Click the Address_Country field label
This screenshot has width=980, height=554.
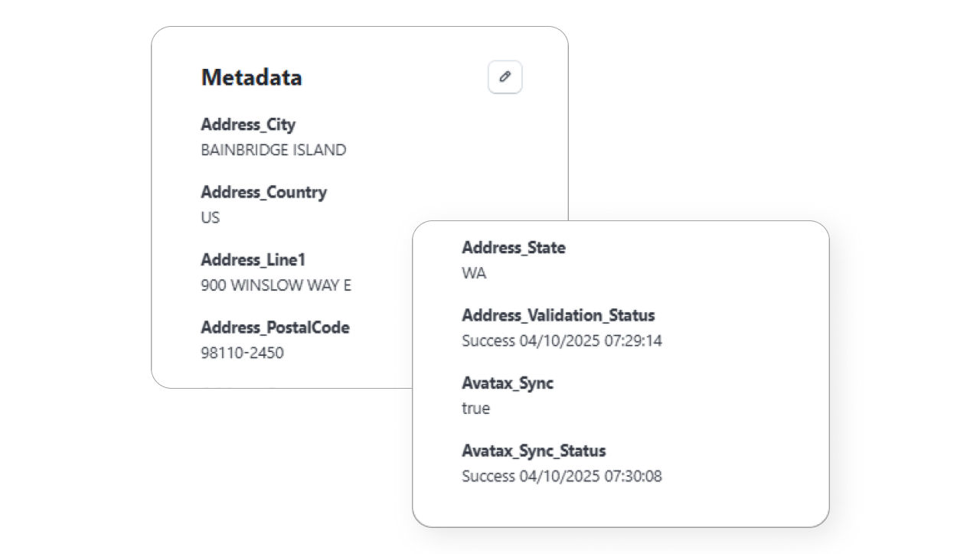pos(263,192)
